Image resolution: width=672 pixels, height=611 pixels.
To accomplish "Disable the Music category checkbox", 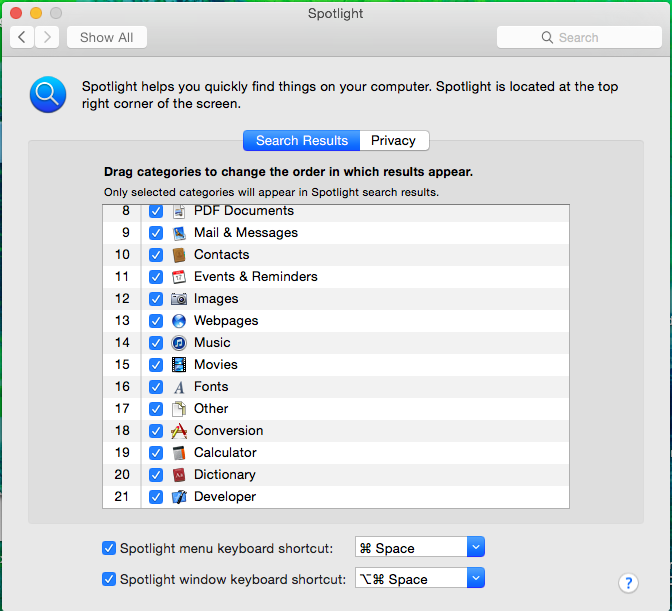I will [156, 343].
